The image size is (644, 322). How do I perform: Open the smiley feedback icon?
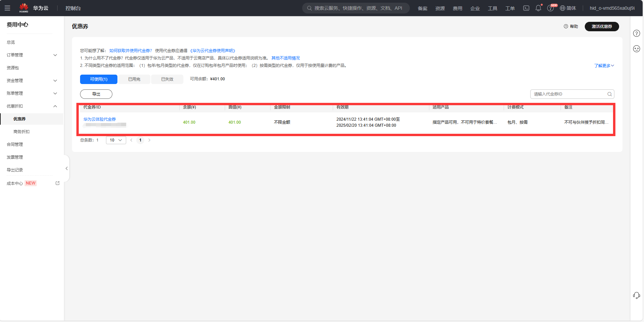637,49
